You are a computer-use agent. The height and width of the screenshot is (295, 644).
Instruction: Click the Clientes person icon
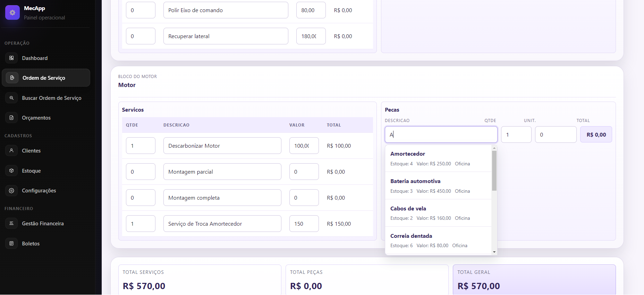[x=11, y=150]
